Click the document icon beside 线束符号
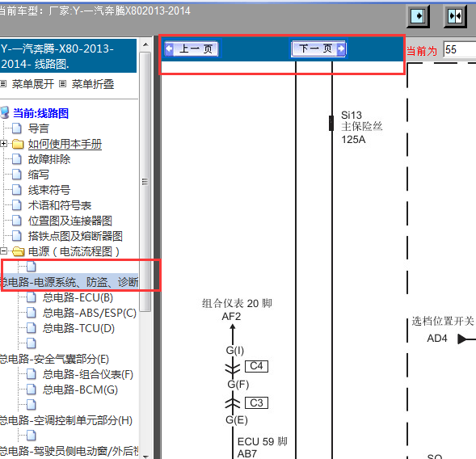Viewport: 476px width, 459px height. click(17, 190)
